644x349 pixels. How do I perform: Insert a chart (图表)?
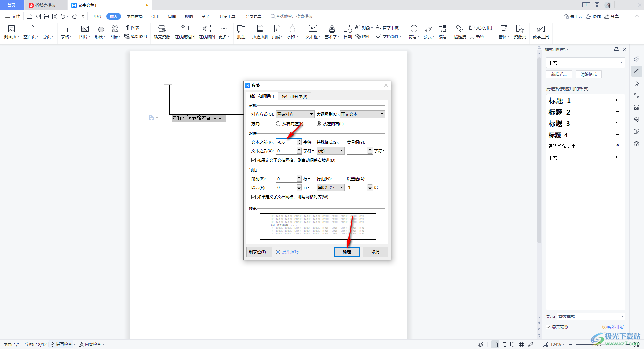coord(132,28)
